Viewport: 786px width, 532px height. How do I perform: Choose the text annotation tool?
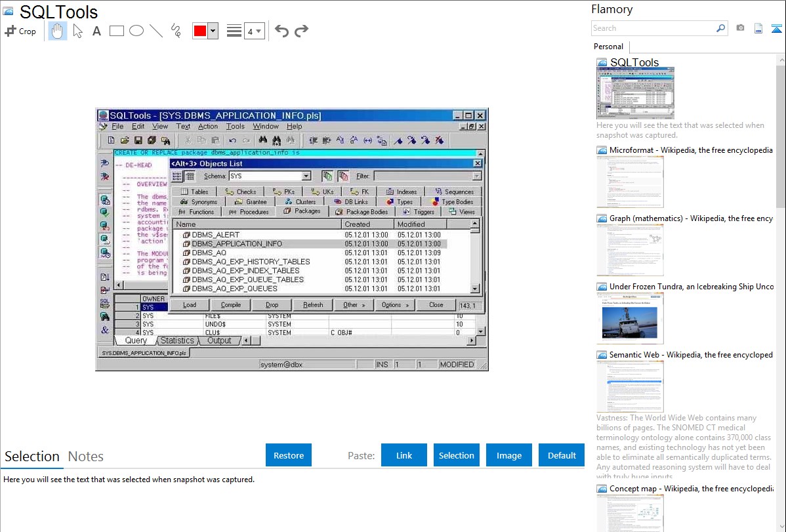pos(96,31)
